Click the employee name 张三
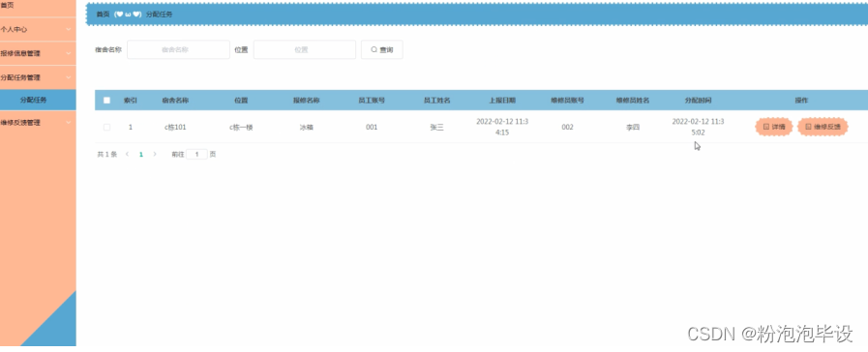 [x=436, y=127]
